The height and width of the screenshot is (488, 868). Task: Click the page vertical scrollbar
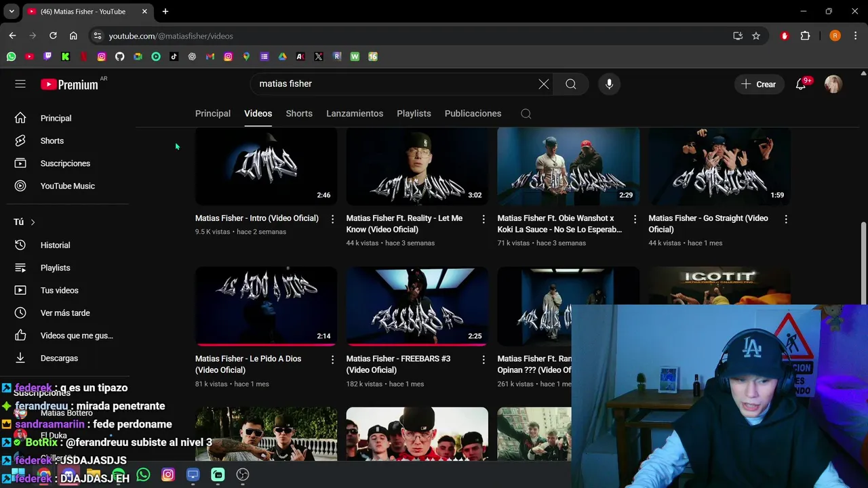(863, 263)
